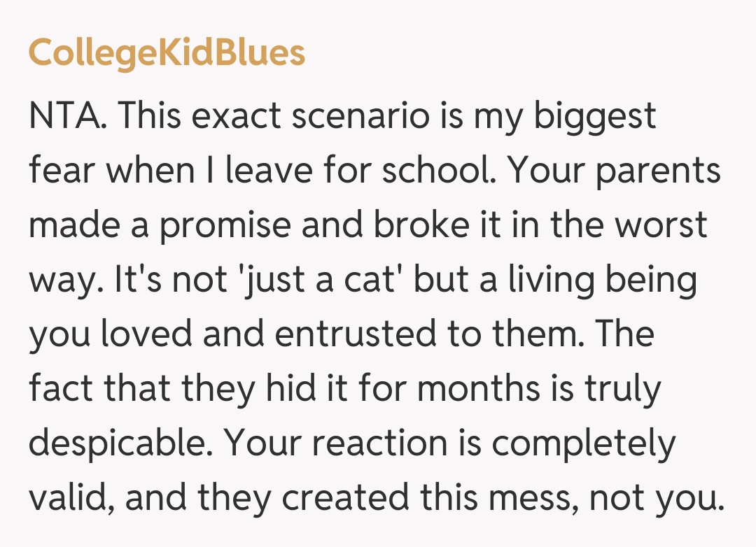The height and width of the screenshot is (547, 756).
Task: Click the word 'valid' on last line
Action: [x=69, y=497]
